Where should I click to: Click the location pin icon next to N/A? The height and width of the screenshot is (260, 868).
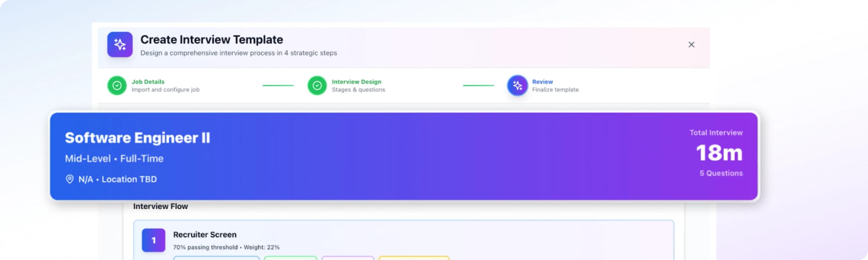point(70,179)
